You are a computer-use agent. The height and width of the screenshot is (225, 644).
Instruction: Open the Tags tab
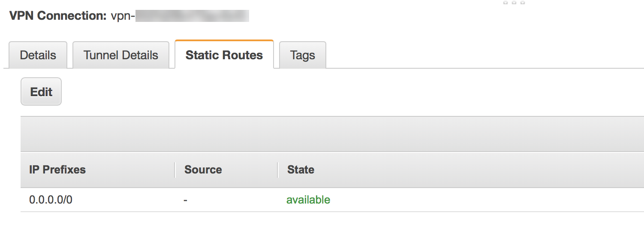[x=302, y=55]
